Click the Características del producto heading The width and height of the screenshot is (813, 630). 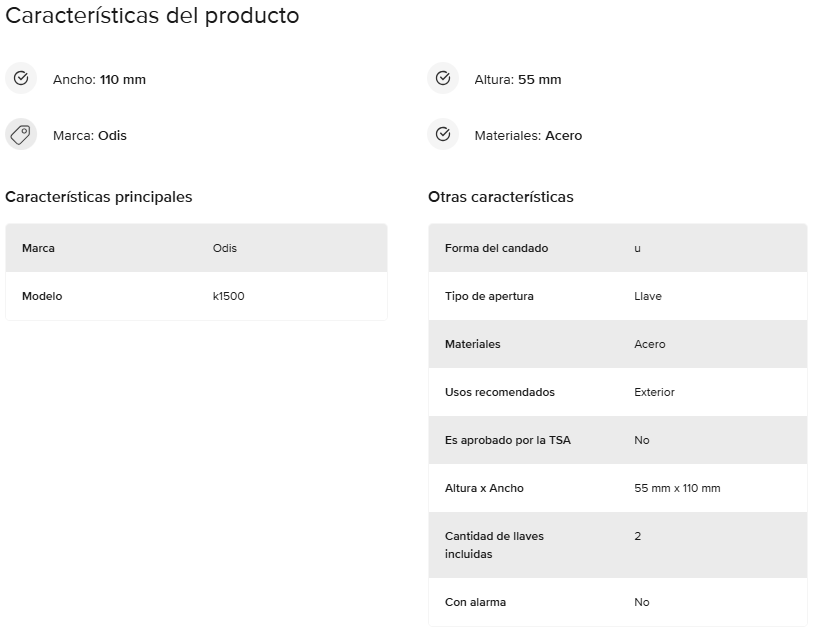pyautogui.click(x=152, y=16)
